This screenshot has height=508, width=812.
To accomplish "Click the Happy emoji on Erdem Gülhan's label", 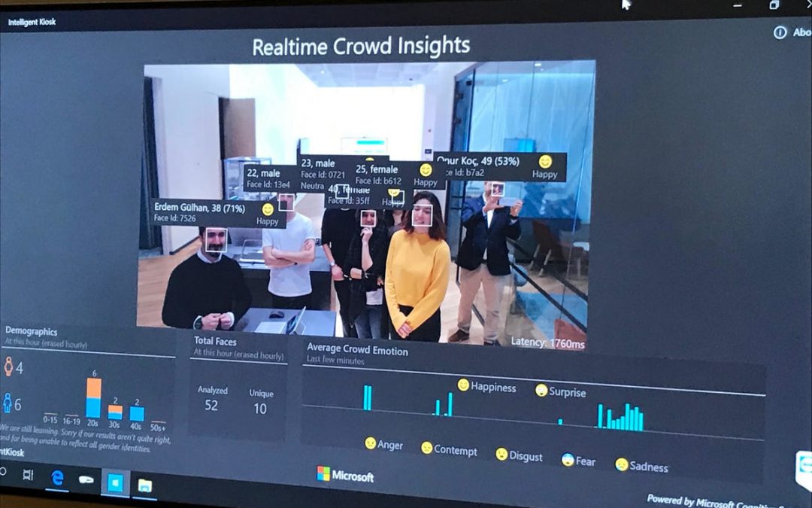I will click(268, 209).
